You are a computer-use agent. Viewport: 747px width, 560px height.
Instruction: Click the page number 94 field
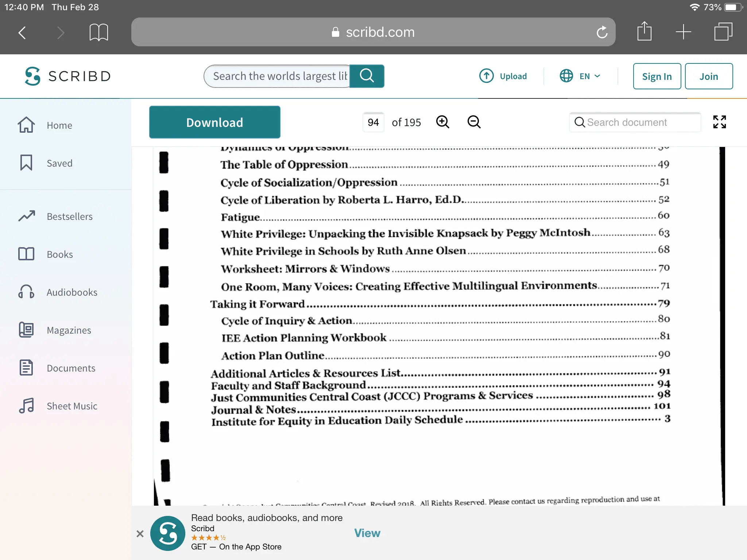[373, 122]
